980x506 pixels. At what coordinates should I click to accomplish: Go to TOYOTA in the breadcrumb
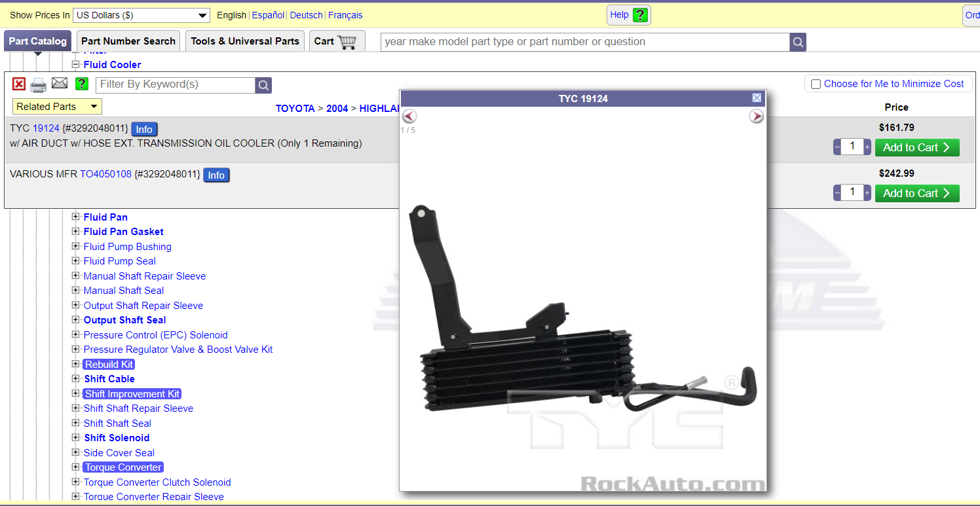(x=295, y=109)
